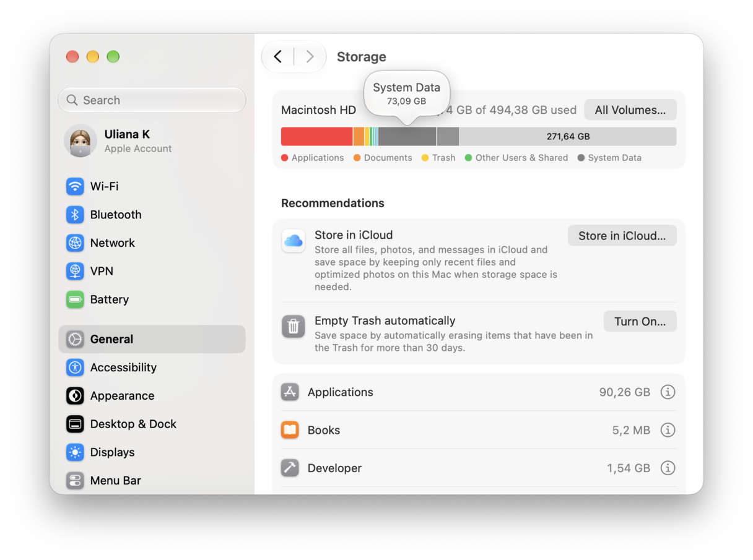753x560 pixels.
Task: Click the General gear icon
Action: [x=75, y=339]
